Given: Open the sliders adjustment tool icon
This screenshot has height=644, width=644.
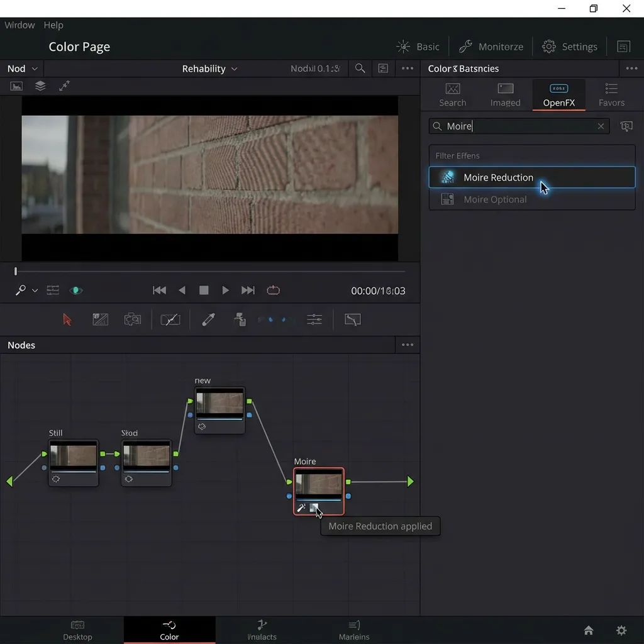Looking at the screenshot, I should (314, 319).
